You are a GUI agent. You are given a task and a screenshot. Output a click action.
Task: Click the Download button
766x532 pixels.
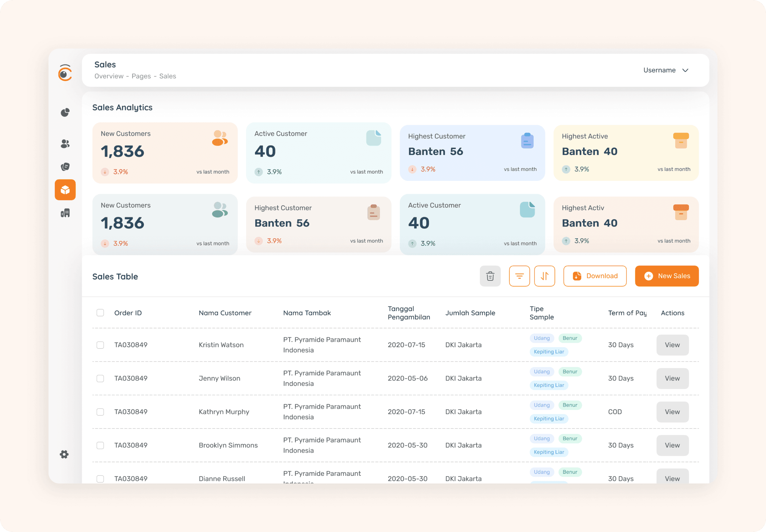point(595,276)
